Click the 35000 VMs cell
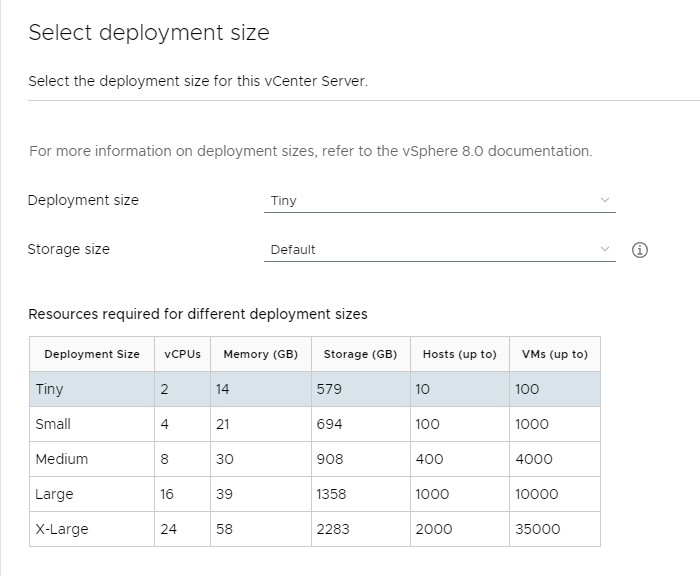This screenshot has width=700, height=576. (x=537, y=529)
